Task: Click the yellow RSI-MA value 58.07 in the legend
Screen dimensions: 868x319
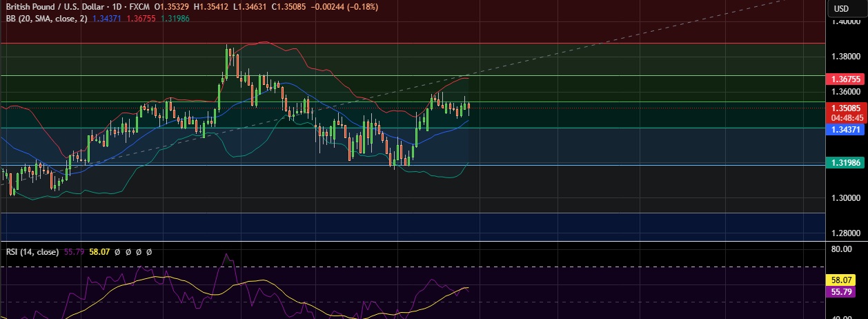Action: point(100,252)
